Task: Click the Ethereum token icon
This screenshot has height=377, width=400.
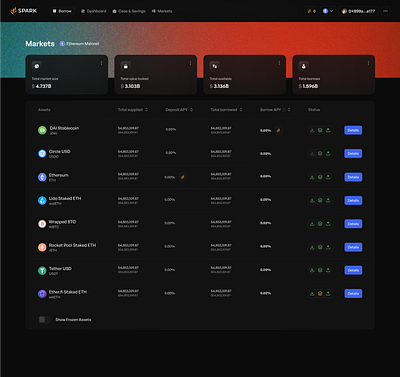Action: tap(42, 177)
